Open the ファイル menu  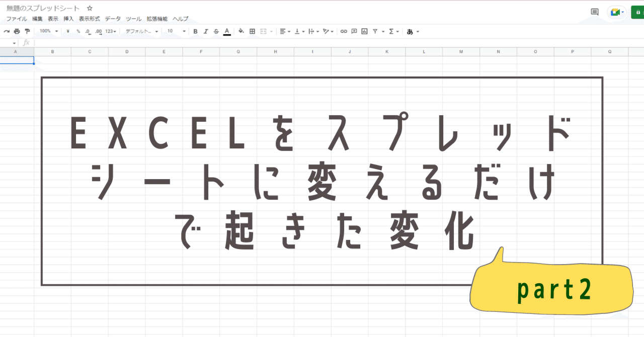[17, 19]
